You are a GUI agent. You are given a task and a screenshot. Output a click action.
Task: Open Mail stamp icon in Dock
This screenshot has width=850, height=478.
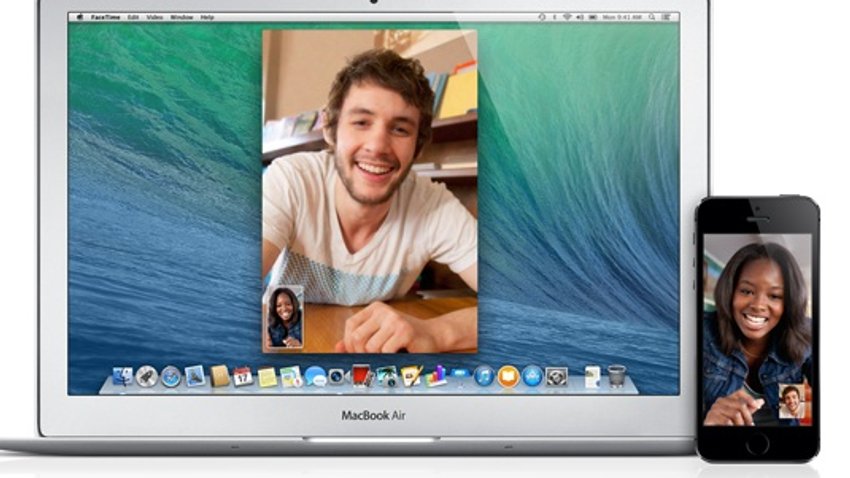195,376
